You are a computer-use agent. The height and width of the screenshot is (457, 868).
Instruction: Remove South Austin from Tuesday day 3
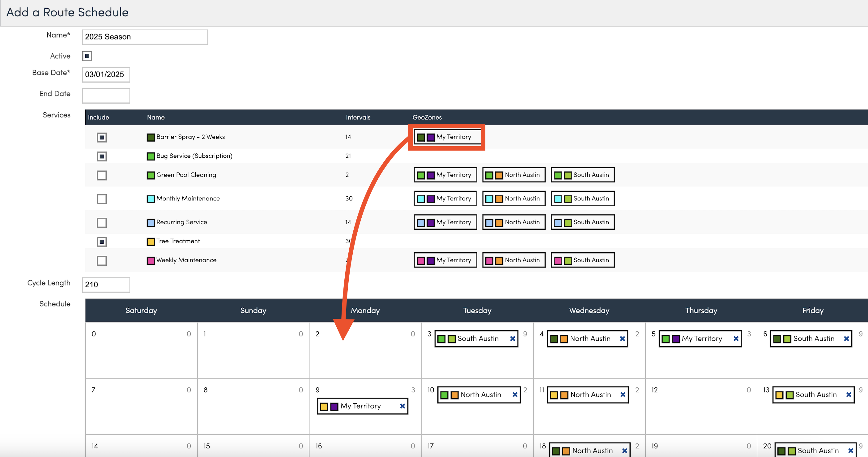tap(512, 338)
